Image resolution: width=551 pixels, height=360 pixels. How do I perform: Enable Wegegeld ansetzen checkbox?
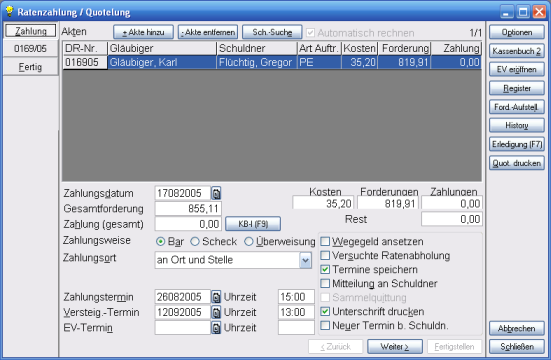point(325,241)
